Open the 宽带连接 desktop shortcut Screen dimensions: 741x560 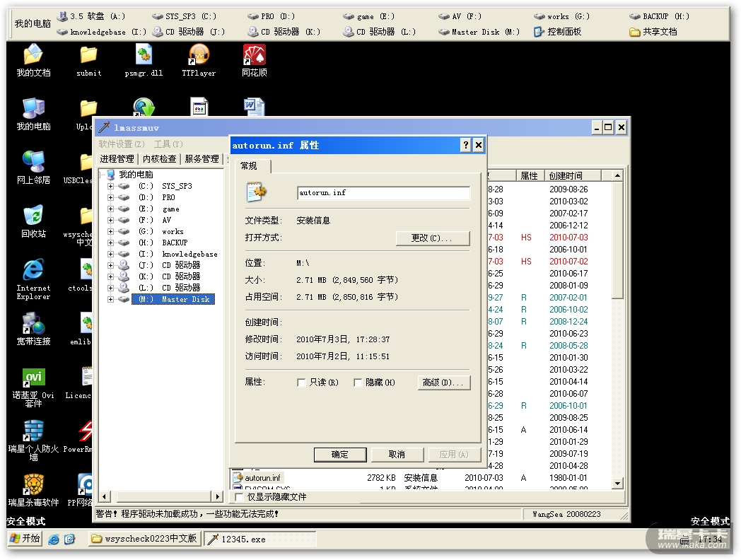(33, 325)
